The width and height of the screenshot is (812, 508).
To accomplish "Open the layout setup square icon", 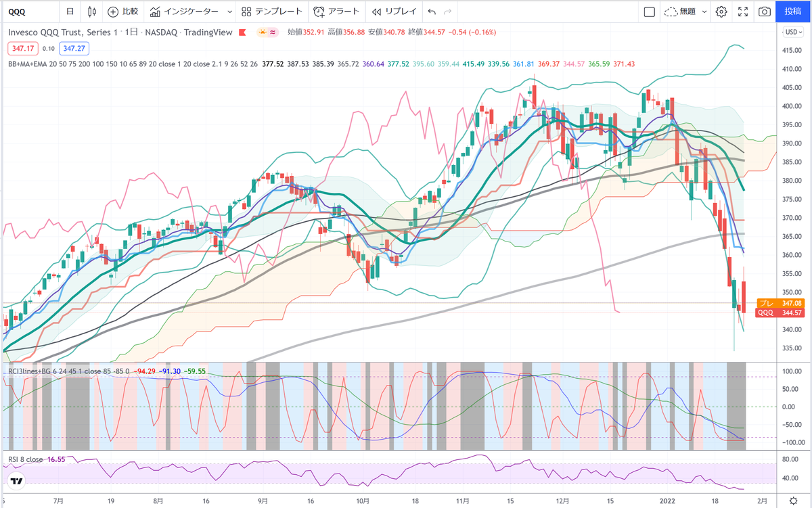I will click(x=649, y=11).
